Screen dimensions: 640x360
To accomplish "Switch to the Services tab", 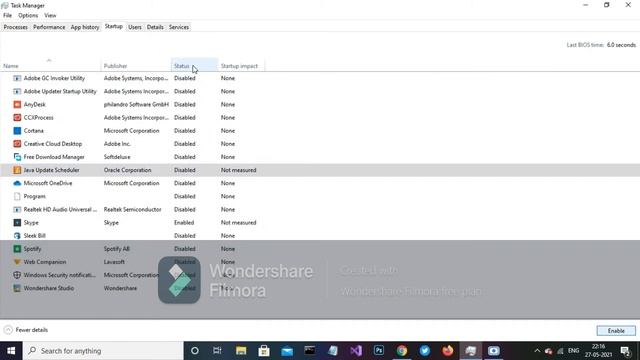I will pos(179,27).
